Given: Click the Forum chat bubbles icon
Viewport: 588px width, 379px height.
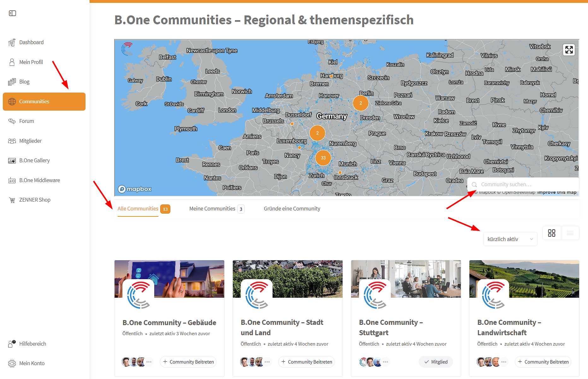Looking at the screenshot, I should tap(12, 121).
